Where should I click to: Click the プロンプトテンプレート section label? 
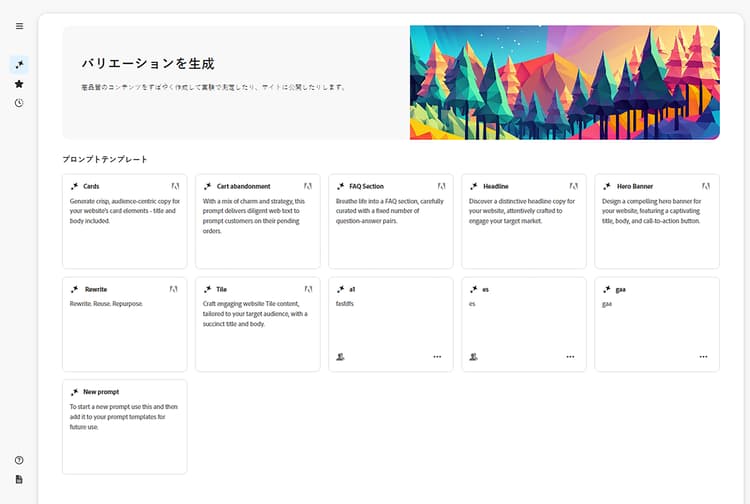pyautogui.click(x=105, y=159)
